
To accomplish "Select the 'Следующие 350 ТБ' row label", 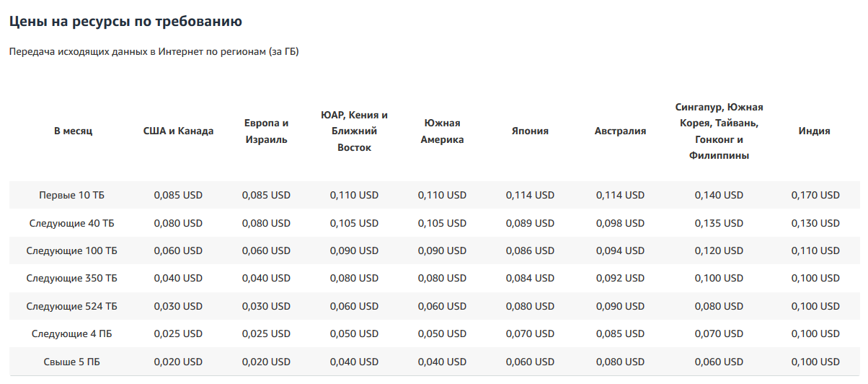I will 72,278.
